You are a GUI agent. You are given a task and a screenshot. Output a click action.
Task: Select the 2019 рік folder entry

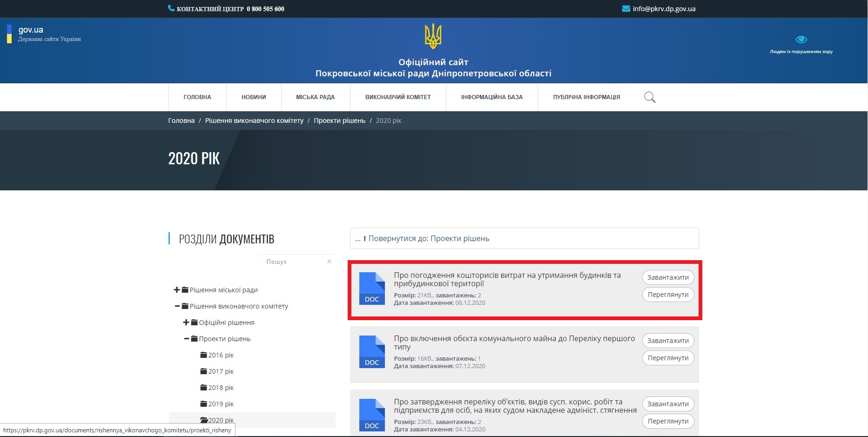[x=221, y=403]
